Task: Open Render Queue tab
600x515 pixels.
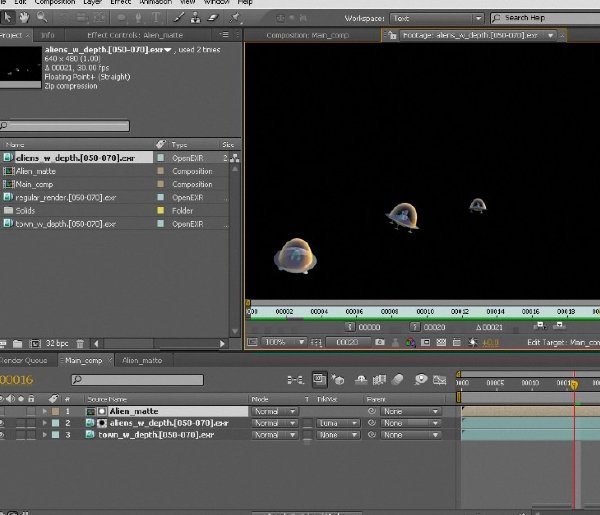Action: 23,360
